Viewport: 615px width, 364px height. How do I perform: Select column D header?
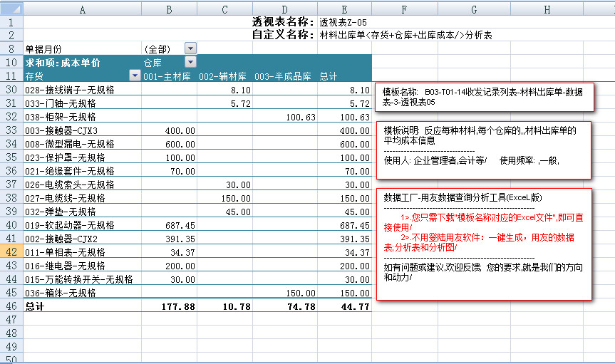pos(284,9)
